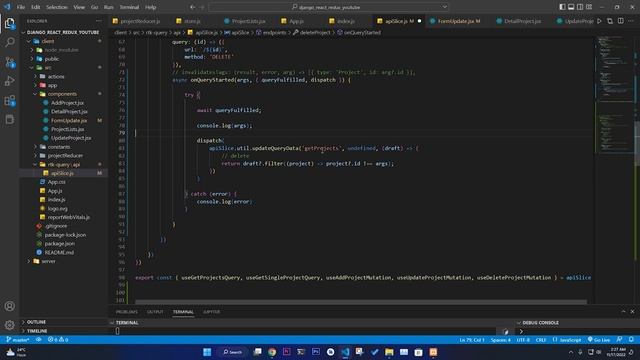
Task: Expand the Outline section
Action: tap(36, 322)
